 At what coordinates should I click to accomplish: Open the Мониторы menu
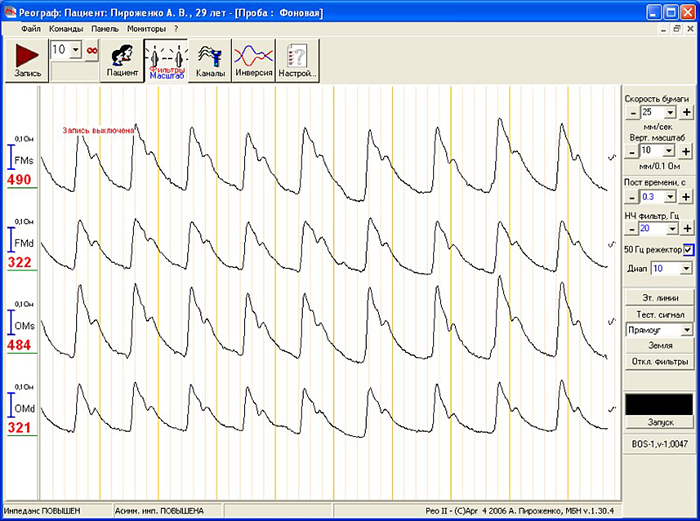click(x=144, y=29)
